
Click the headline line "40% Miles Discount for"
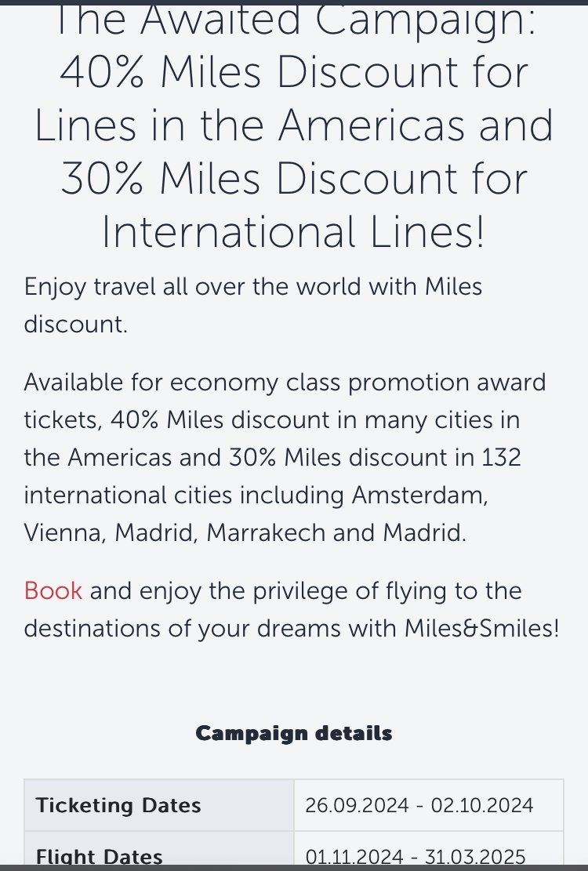click(x=294, y=73)
